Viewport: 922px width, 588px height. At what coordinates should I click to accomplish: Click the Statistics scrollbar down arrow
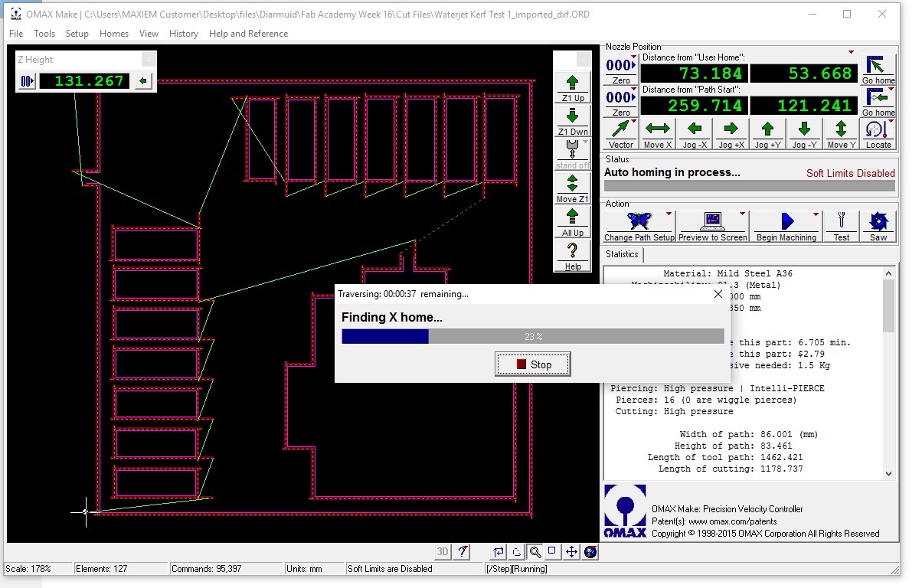pos(888,473)
